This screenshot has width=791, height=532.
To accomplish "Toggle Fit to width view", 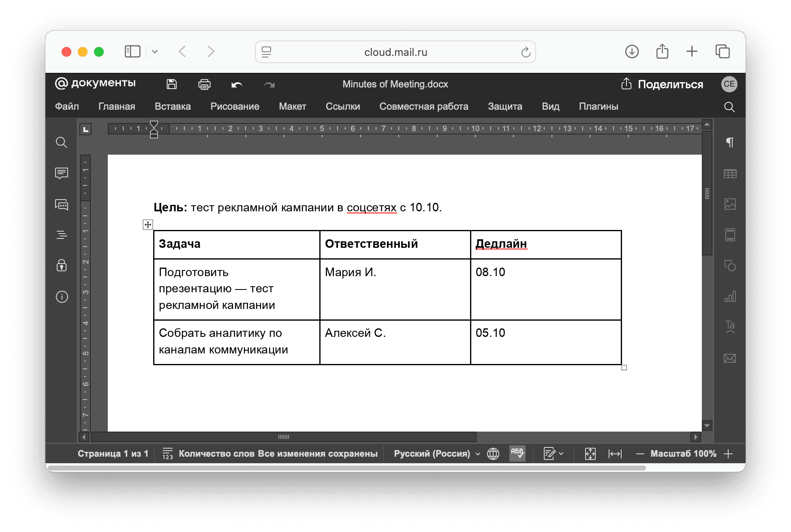I will pyautogui.click(x=615, y=453).
